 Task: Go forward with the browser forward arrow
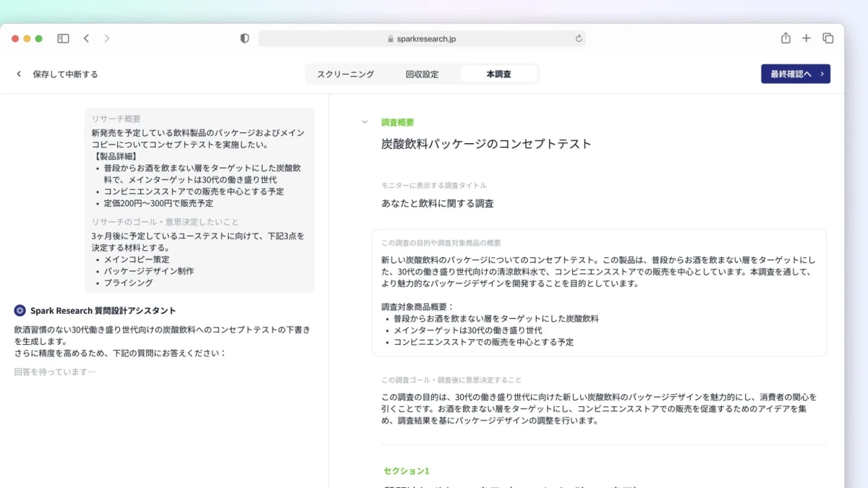[x=107, y=38]
